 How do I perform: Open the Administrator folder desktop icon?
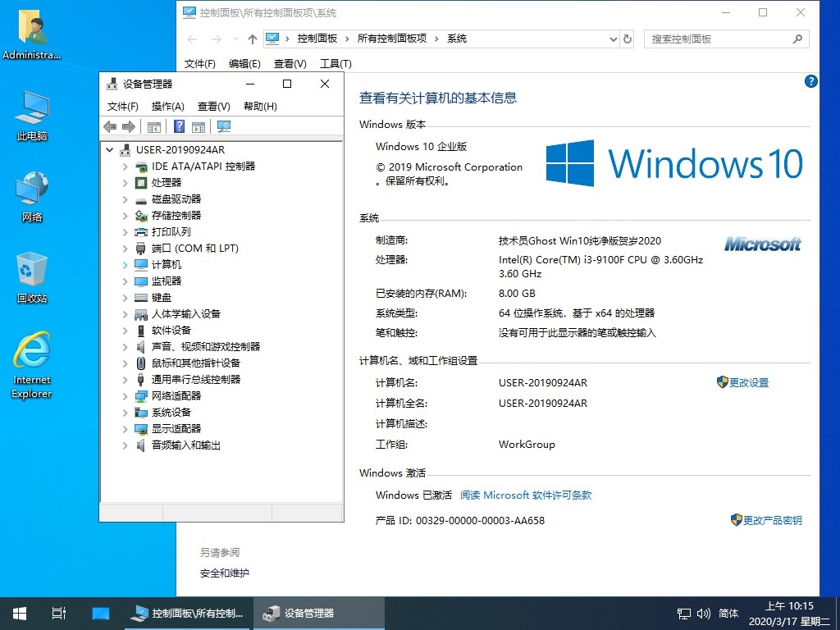pos(32,34)
